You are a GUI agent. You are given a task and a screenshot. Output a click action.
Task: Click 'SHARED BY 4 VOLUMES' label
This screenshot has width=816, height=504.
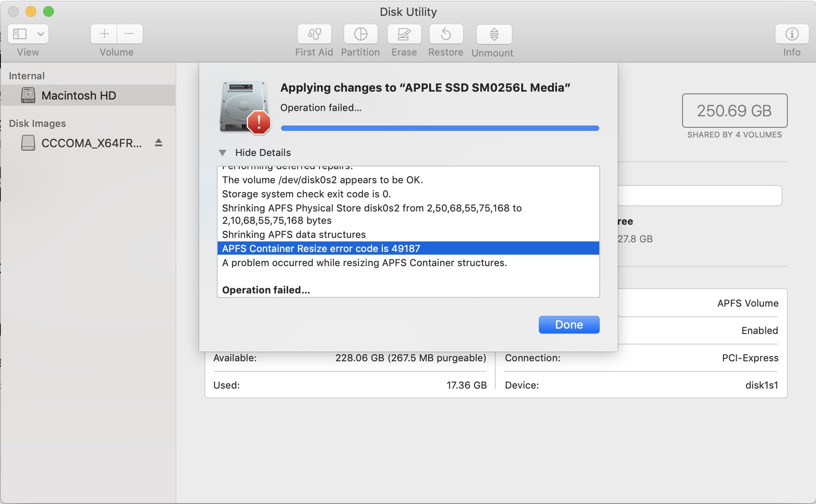point(734,135)
